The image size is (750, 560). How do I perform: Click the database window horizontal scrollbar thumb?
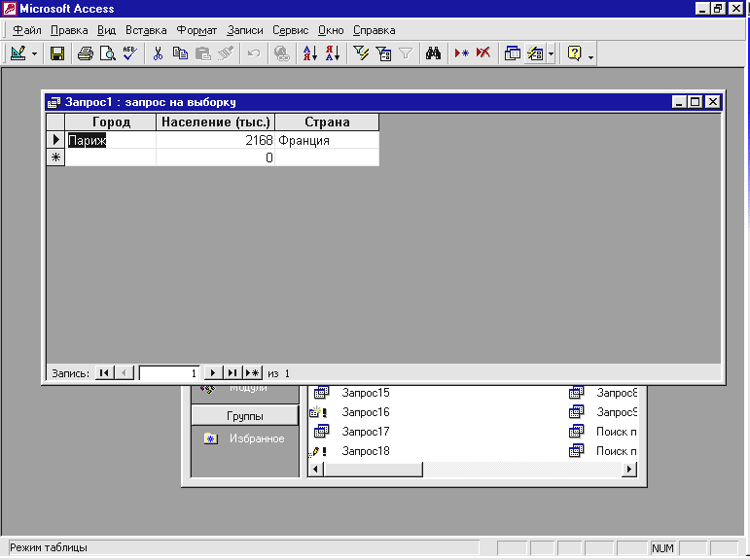click(374, 470)
